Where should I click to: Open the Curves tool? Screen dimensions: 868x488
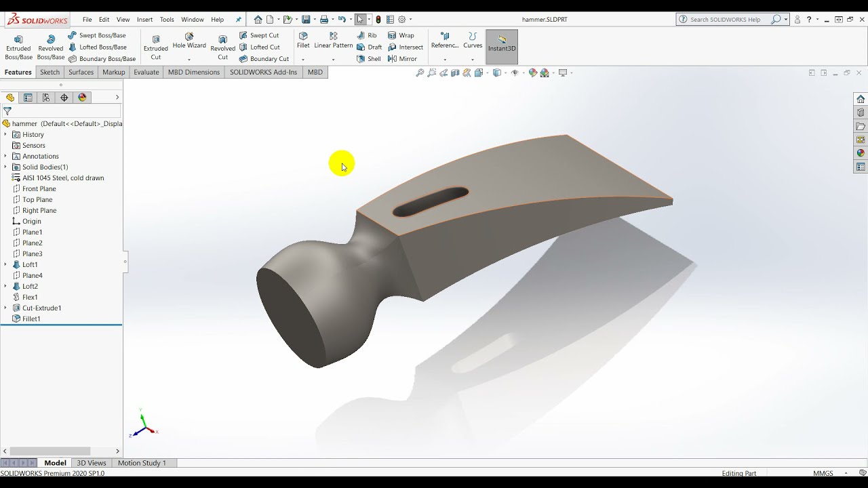473,41
